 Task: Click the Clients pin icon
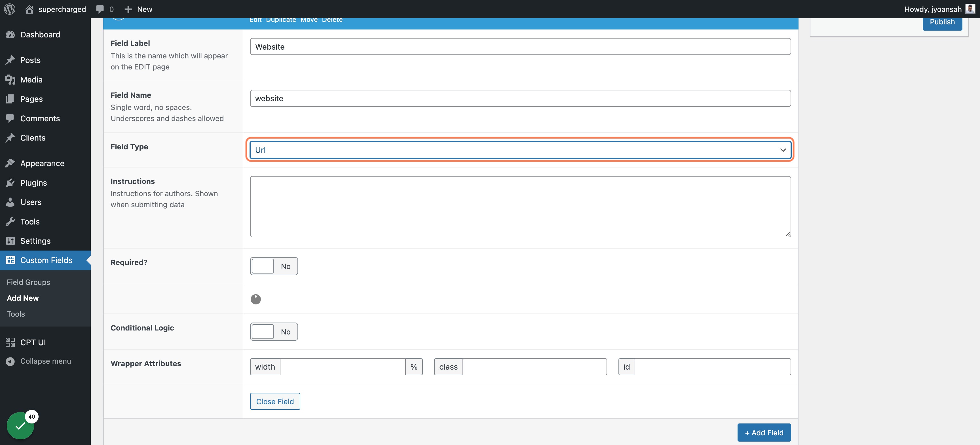(10, 138)
